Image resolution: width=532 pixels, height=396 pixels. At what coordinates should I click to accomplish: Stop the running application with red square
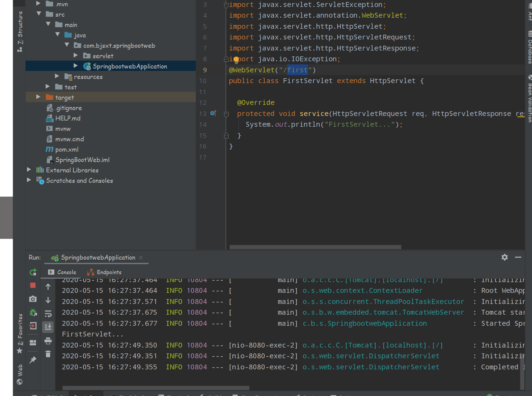(x=33, y=285)
